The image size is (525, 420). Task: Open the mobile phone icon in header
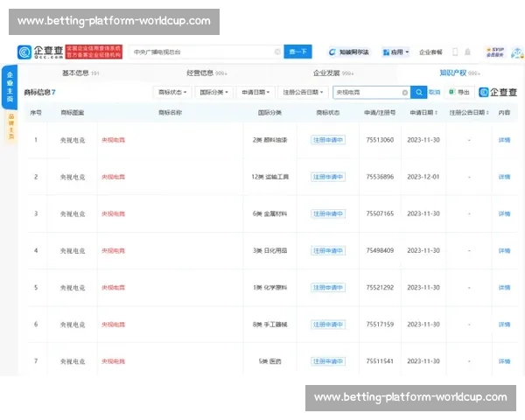(x=455, y=52)
